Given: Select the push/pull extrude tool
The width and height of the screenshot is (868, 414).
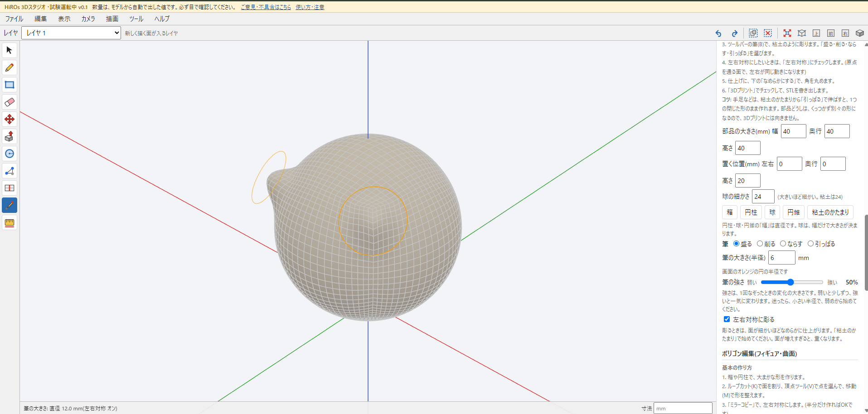Looking at the screenshot, I should [10, 136].
